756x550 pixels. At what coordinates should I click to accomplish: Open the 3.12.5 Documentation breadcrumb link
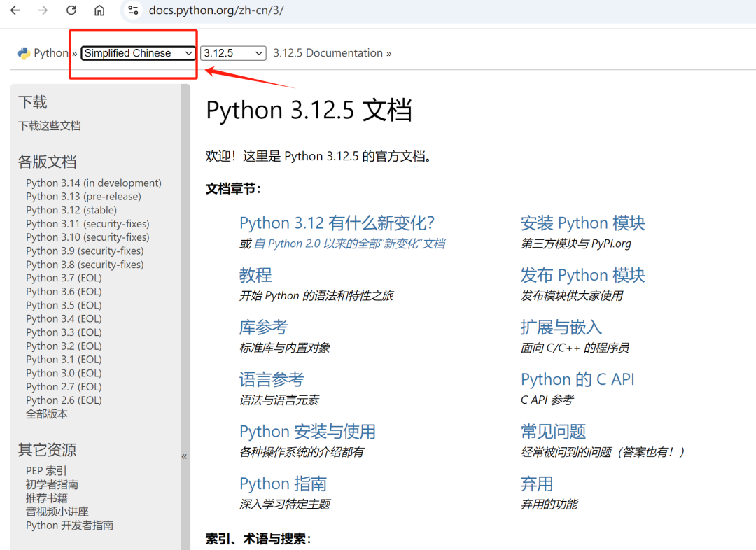point(328,53)
